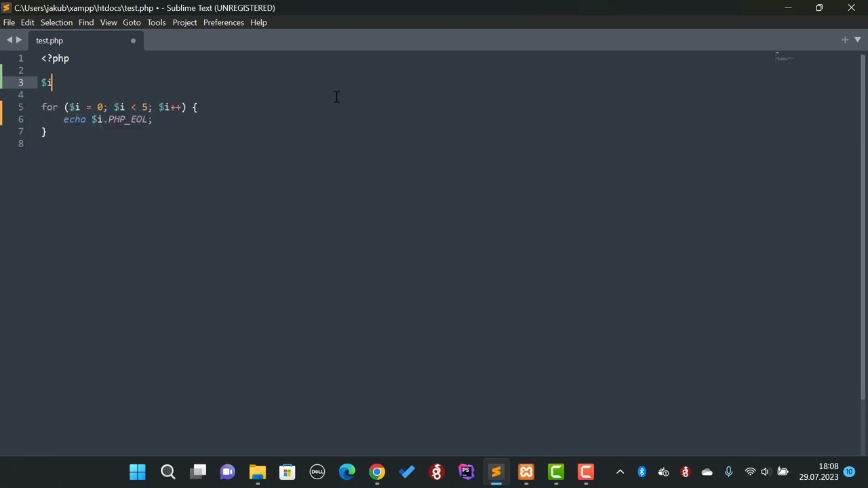This screenshot has width=868, height=488.
Task: Click the $i++ expression
Action: (170, 107)
